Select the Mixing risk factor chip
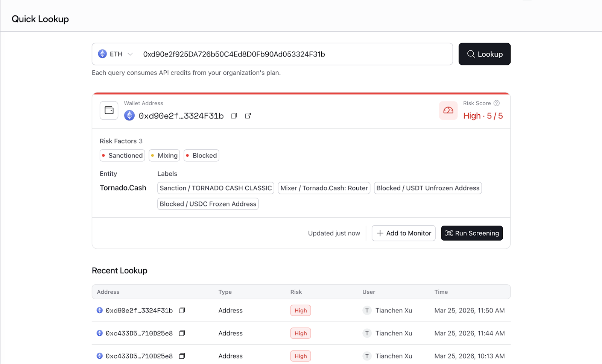Screen dimensions: 602x364 (x=164, y=155)
